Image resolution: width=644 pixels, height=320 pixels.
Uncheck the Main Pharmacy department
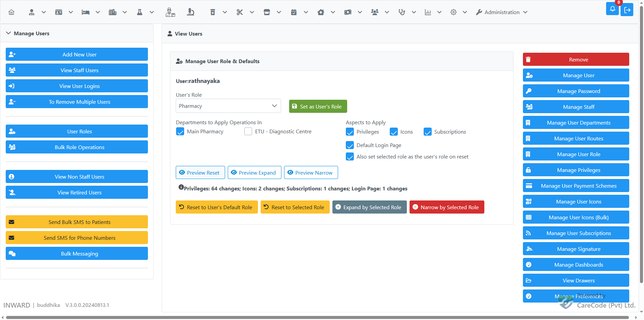180,131
